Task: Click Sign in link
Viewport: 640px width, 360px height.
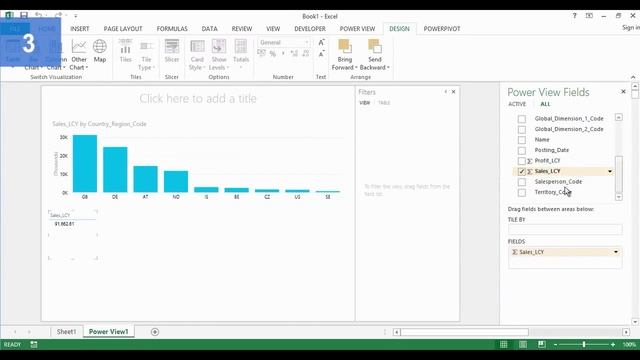Action: [x=631, y=27]
